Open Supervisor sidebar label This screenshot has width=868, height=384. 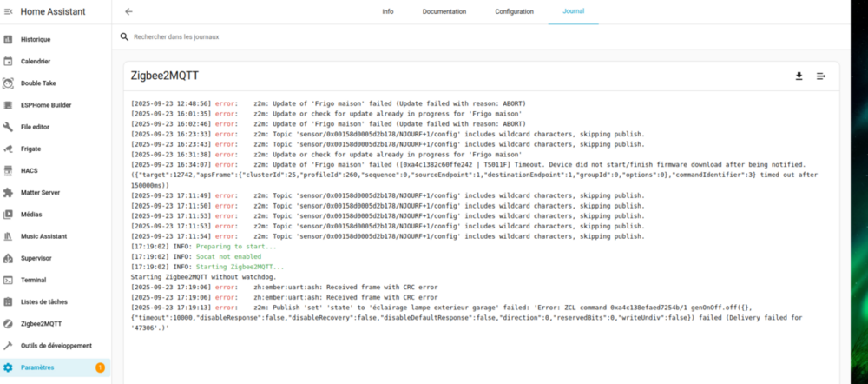click(36, 258)
